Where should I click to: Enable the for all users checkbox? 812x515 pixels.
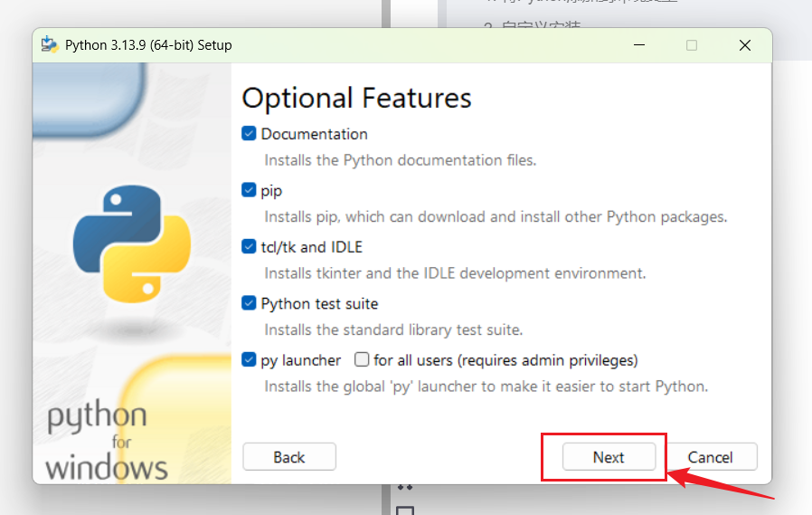(x=362, y=359)
